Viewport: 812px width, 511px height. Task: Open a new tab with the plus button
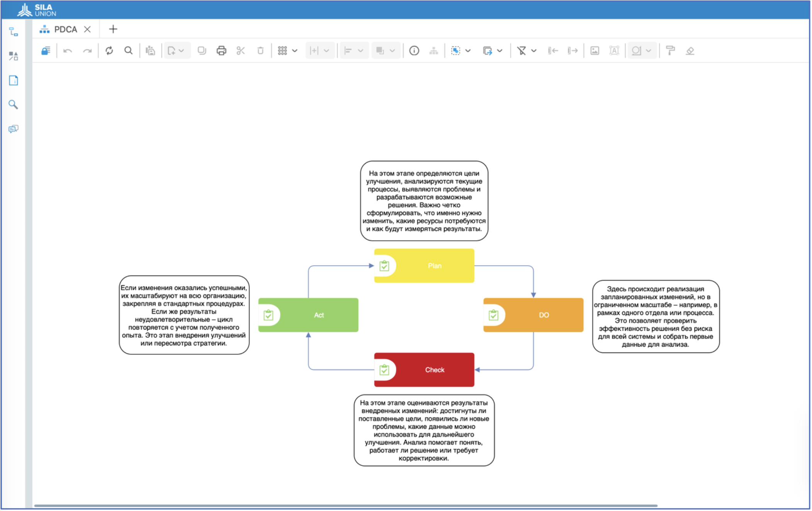pyautogui.click(x=113, y=29)
